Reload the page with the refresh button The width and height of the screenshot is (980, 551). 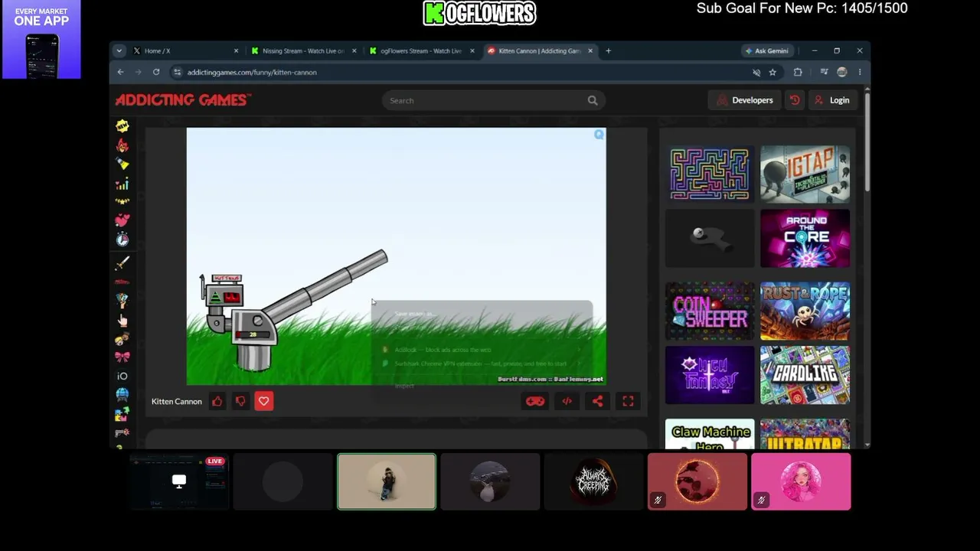[x=156, y=72]
